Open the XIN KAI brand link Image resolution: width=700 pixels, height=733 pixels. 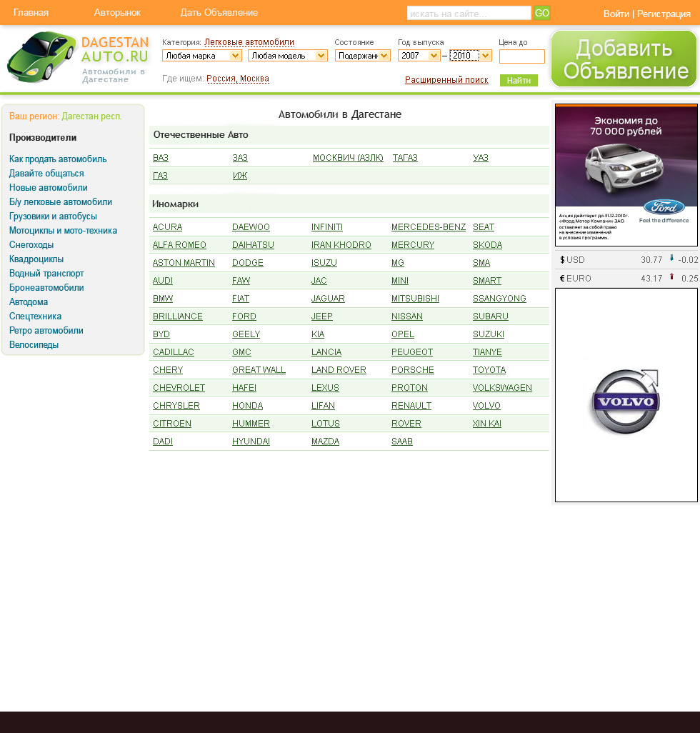(487, 424)
